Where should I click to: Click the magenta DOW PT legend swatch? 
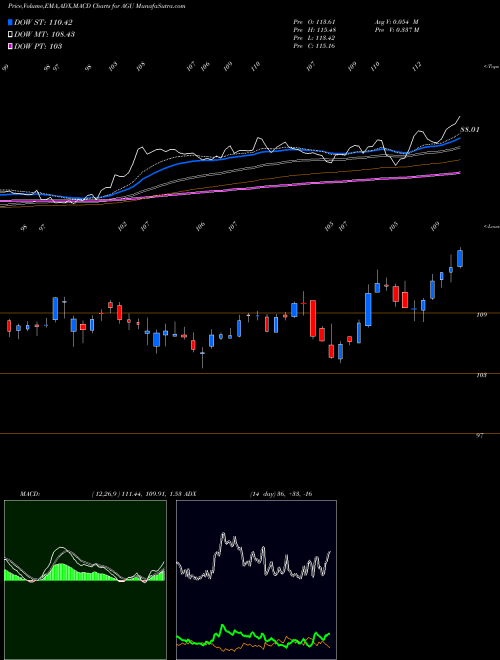[11, 46]
